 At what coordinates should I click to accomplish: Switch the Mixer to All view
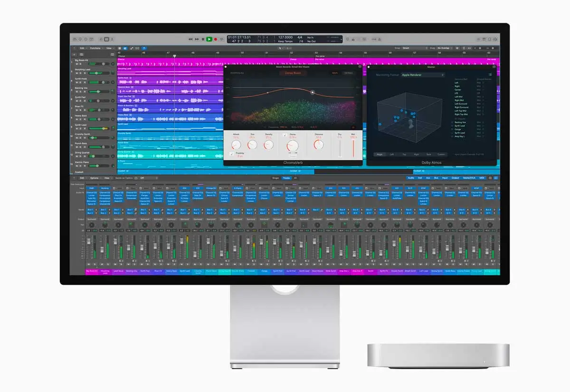coord(295,178)
